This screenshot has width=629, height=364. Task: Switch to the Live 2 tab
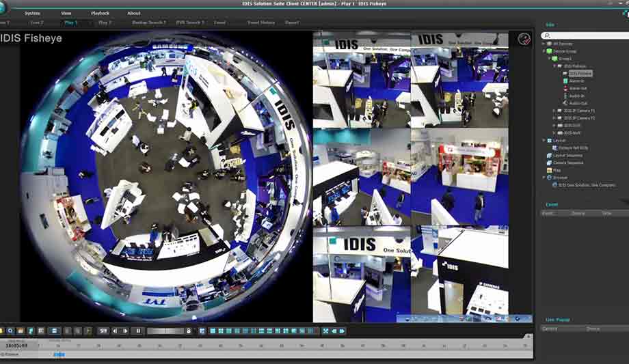coord(36,23)
